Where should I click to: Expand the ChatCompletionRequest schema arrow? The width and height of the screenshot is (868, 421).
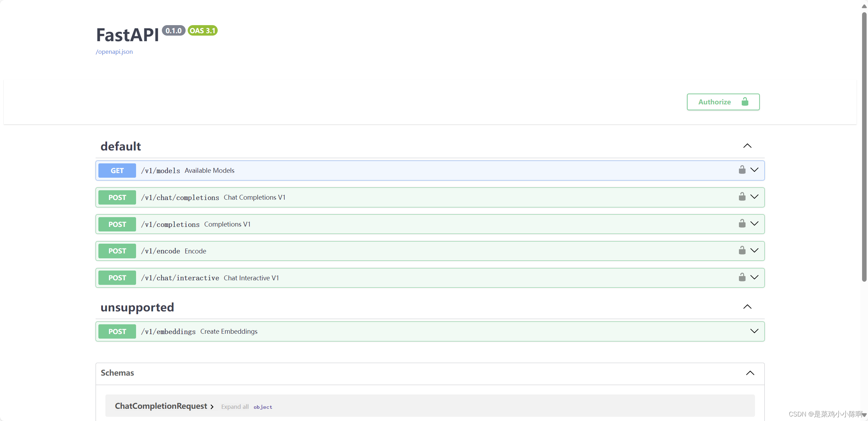click(212, 407)
